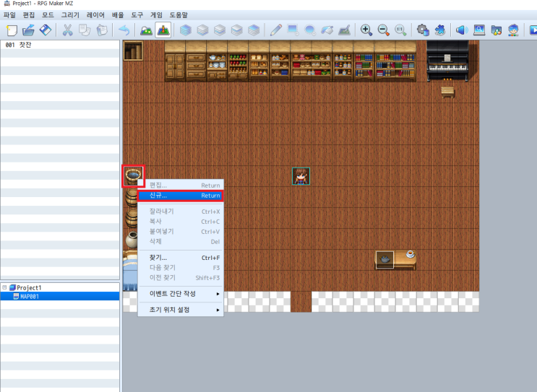Screen dimensions: 537x392
Task: Zoom in with the plus magnifier
Action: 366,30
